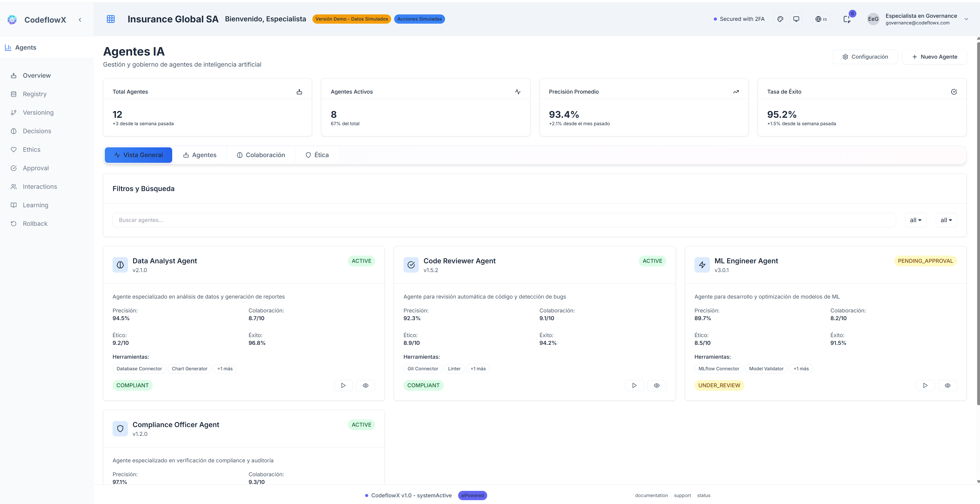Expand the user profile menu chevron
This screenshot has height=504, width=980.
click(x=967, y=19)
